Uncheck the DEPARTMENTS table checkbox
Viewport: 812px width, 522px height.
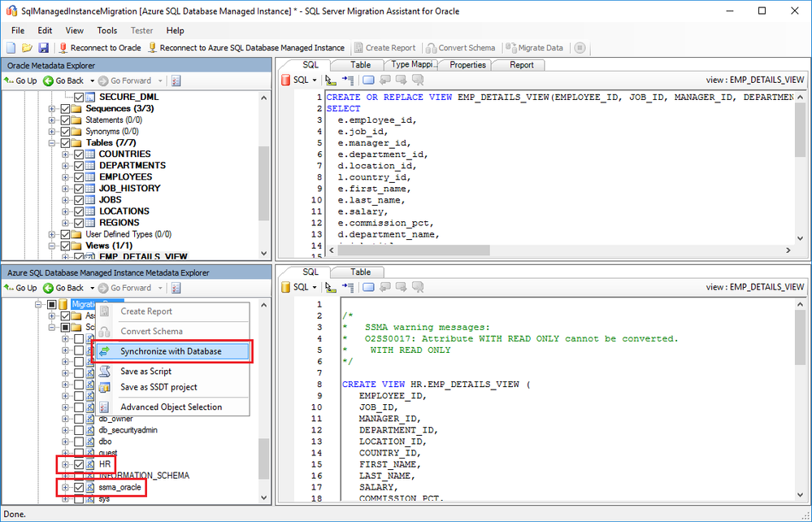pos(79,166)
